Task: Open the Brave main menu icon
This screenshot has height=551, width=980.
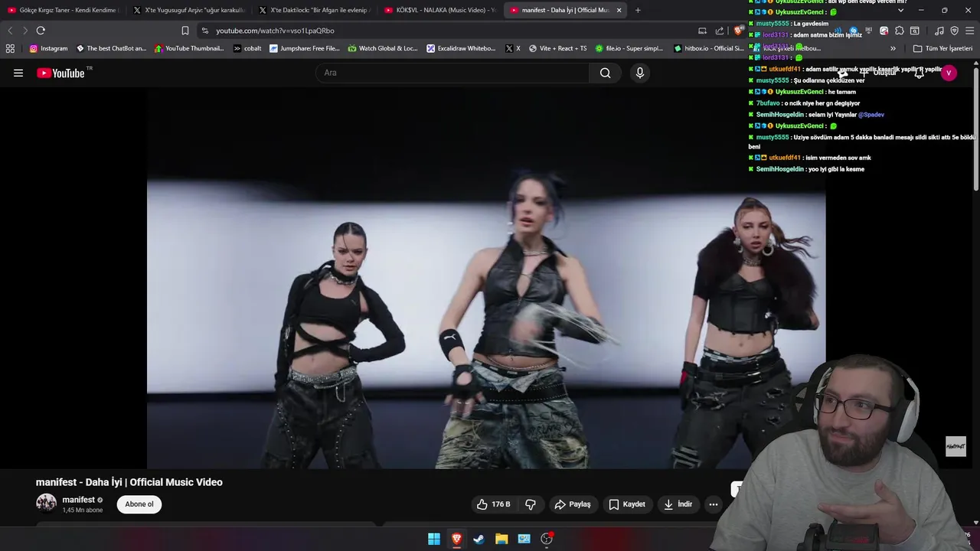Action: tap(969, 31)
